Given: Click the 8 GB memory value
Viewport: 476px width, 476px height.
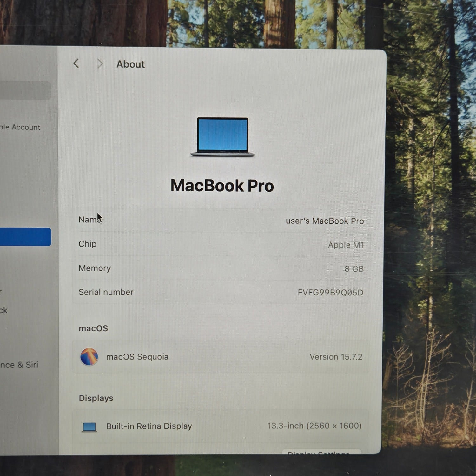Looking at the screenshot, I should pyautogui.click(x=354, y=269).
